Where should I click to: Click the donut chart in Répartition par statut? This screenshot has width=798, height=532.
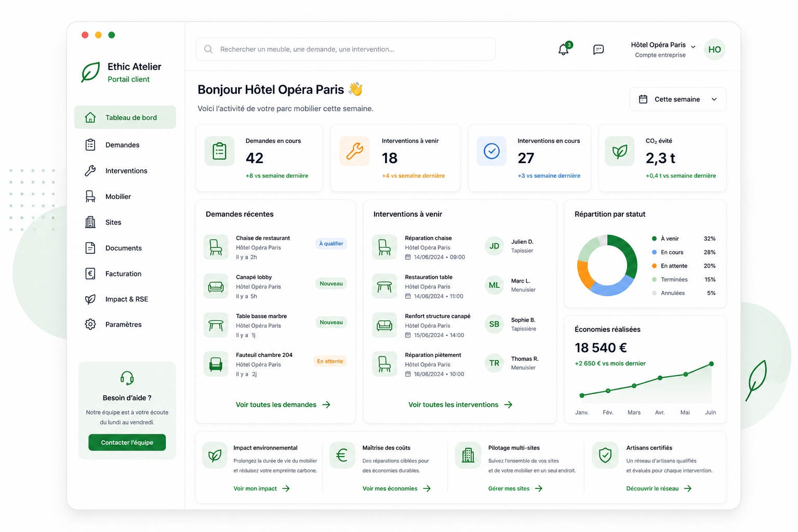click(607, 265)
